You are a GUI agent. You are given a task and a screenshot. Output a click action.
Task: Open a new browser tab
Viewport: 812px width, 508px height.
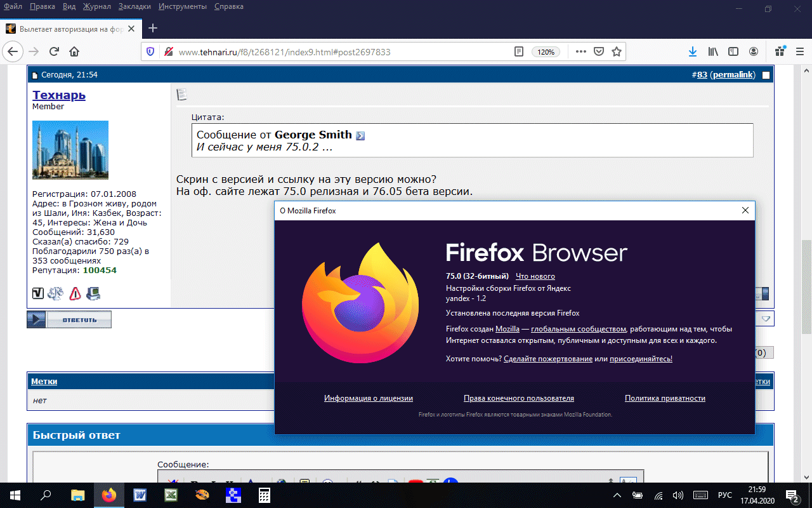(152, 28)
